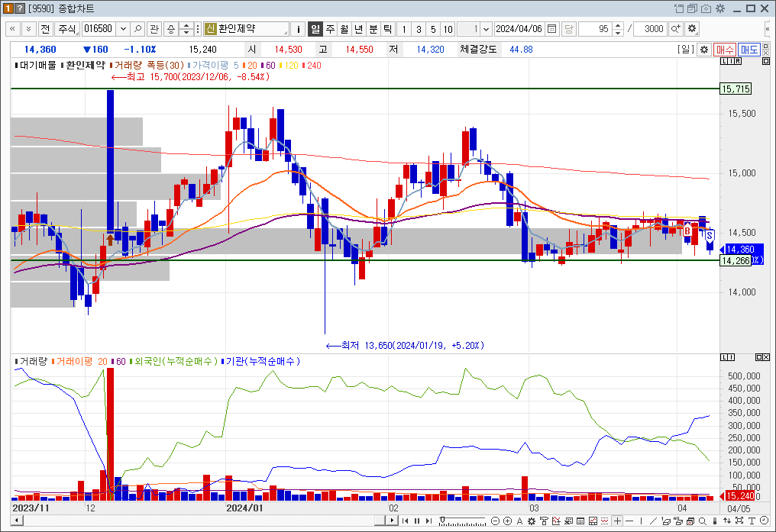Open the chart settings gear in toolbar
Image resolution: width=776 pixels, height=532 pixels.
692,29
